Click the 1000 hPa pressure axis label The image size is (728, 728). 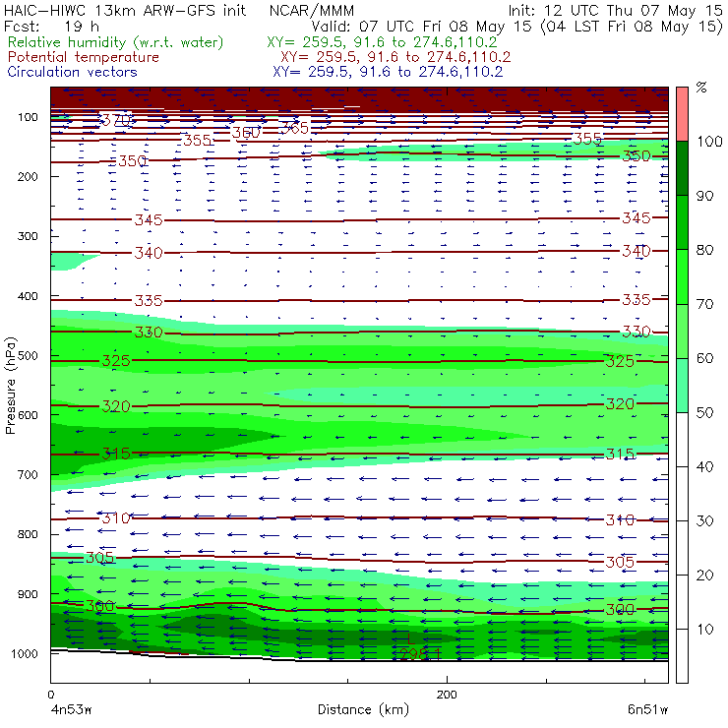pos(25,653)
